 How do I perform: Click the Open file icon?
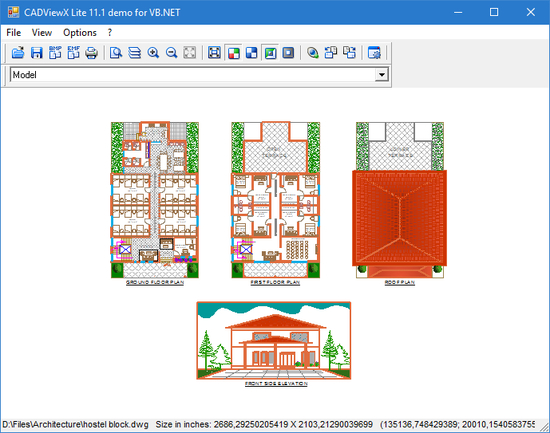pos(18,53)
